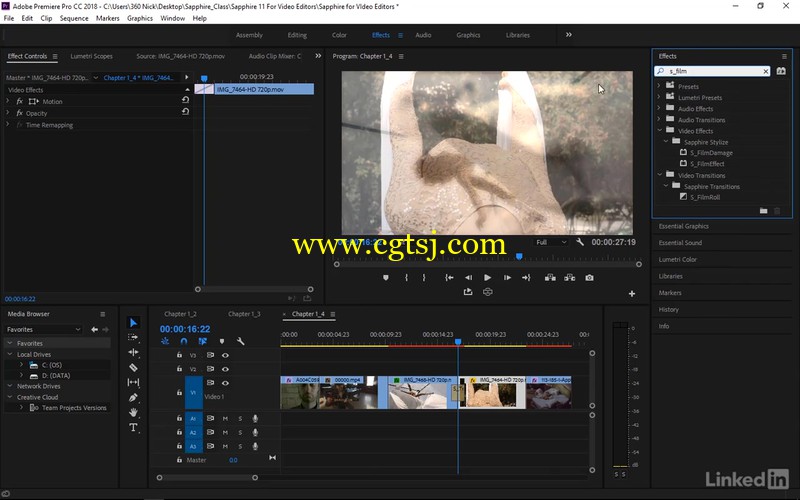Select the Slip tool
This screenshot has width=800, height=500.
pos(133,382)
